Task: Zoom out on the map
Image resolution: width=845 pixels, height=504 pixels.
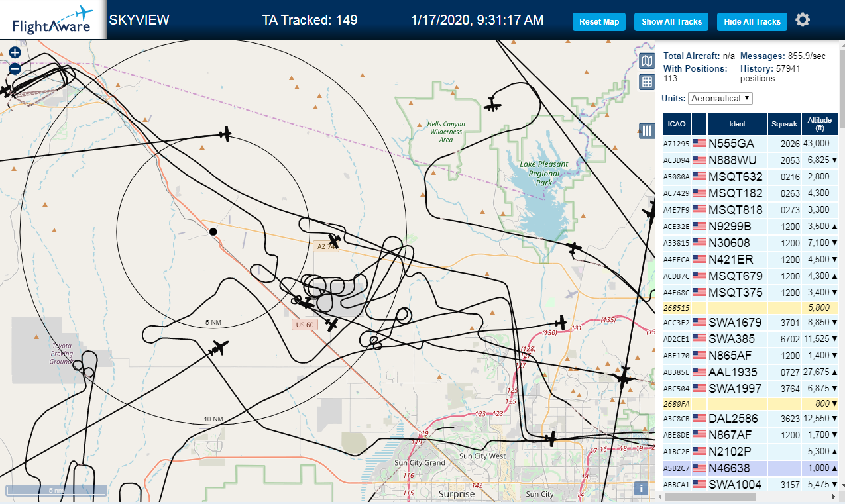Action: coord(15,68)
